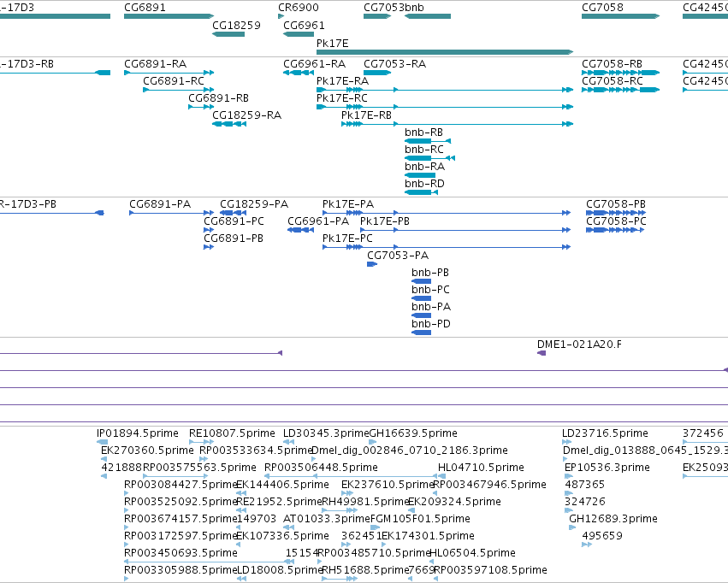Click the Pk17E-PC protein label
The width and height of the screenshot is (728, 583).
[x=348, y=238]
